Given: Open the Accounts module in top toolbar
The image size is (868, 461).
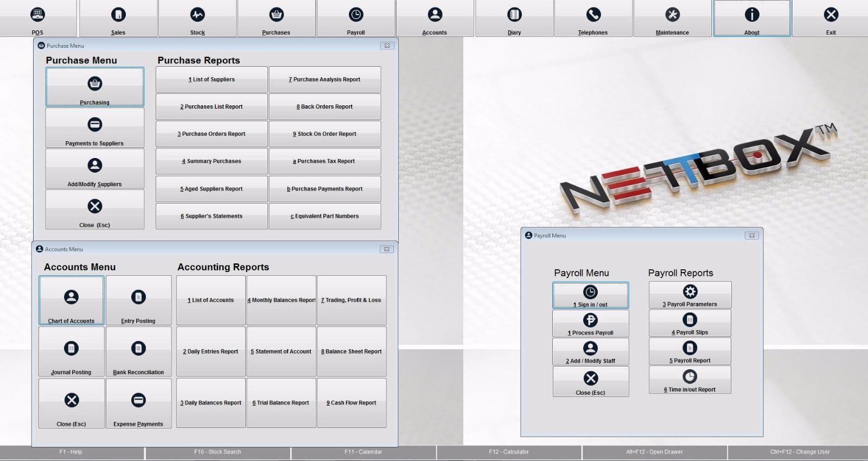Looking at the screenshot, I should [435, 18].
